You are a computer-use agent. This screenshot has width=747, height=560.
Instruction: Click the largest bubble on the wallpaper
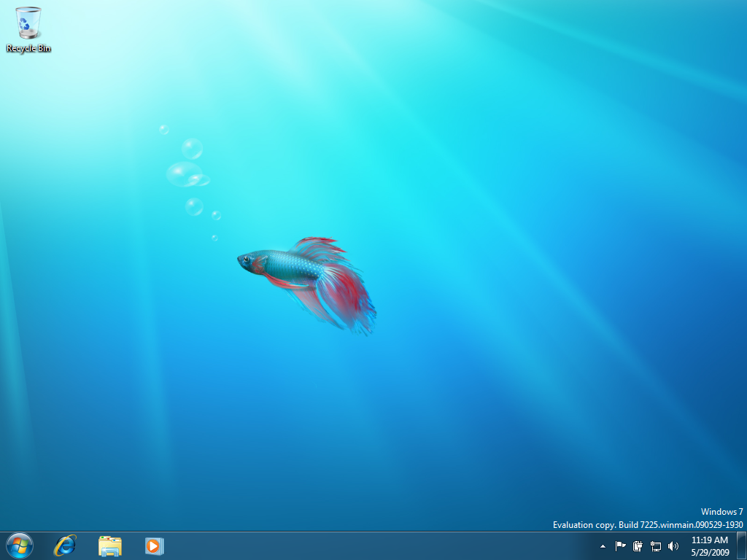point(184,174)
